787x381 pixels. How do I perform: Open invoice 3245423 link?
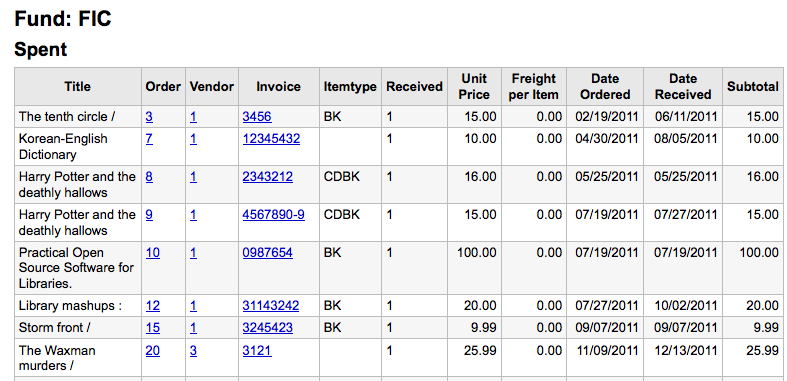point(268,328)
